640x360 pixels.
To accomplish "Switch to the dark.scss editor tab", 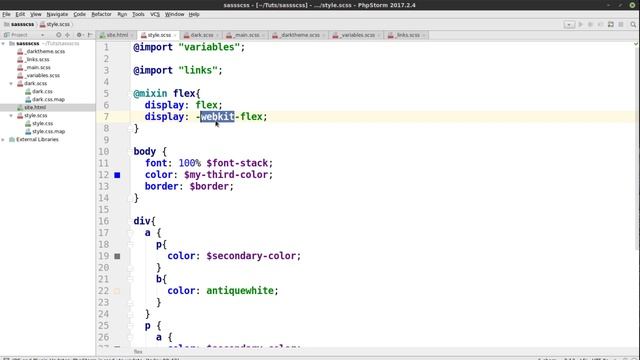I will [202, 35].
